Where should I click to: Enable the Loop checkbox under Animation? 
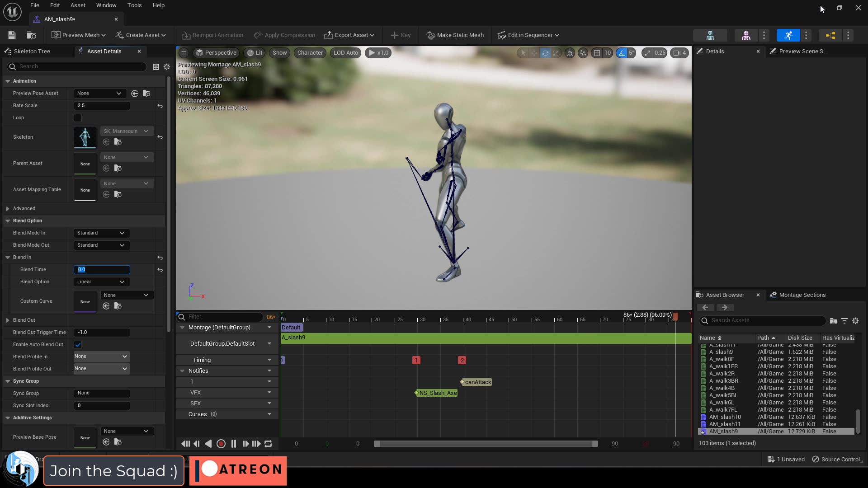pos(77,117)
